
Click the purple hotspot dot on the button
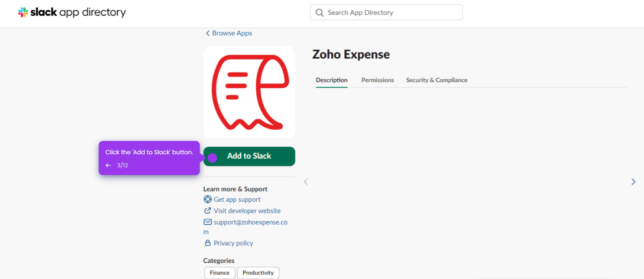tap(212, 158)
